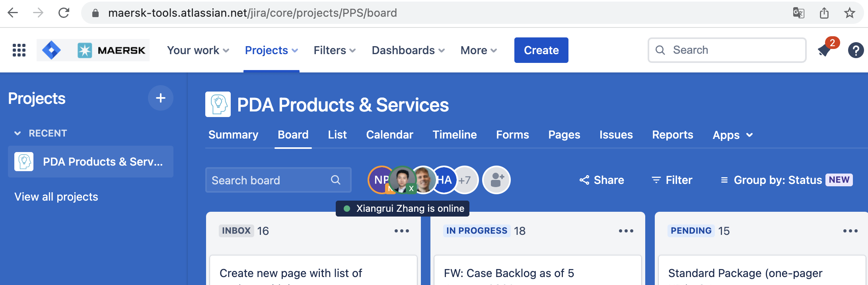Click the Search board field
This screenshot has height=285, width=868.
(x=278, y=180)
